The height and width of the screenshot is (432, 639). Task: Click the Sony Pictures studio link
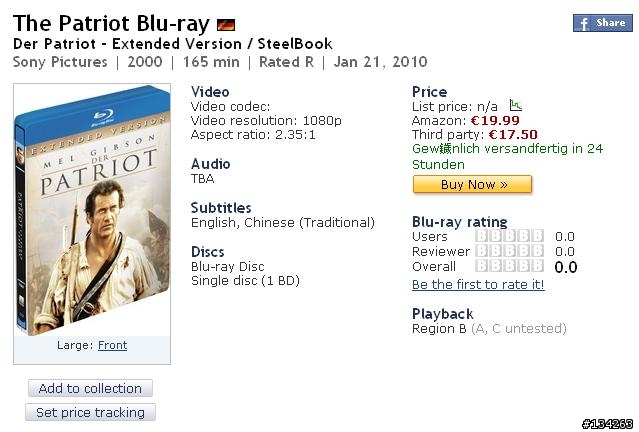coord(60,62)
